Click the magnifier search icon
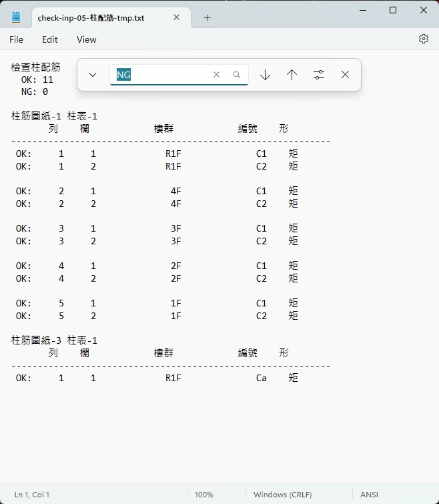The height and width of the screenshot is (504, 439). point(237,75)
